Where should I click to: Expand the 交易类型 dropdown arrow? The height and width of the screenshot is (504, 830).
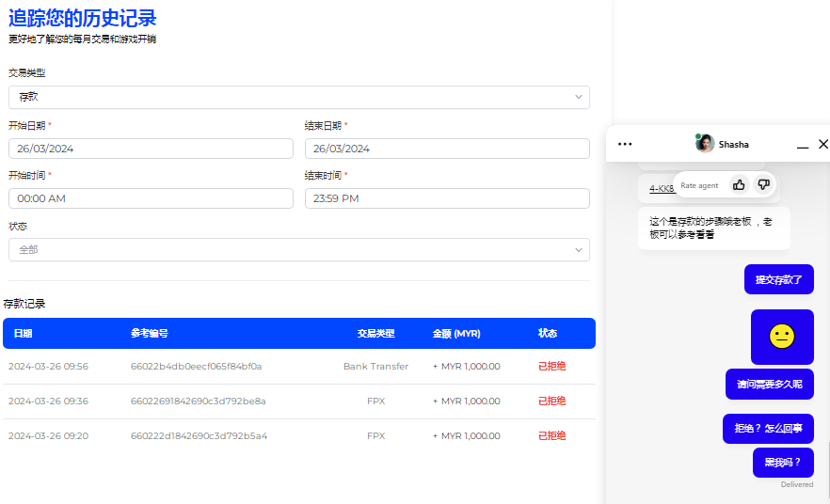coord(578,97)
